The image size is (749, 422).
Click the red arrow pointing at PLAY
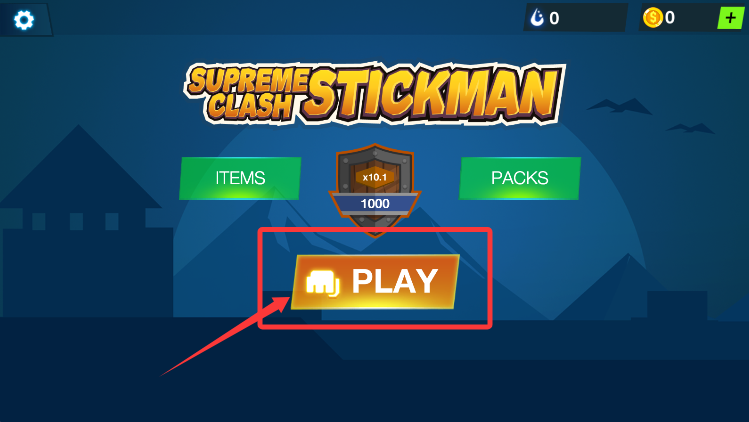[x=225, y=336]
